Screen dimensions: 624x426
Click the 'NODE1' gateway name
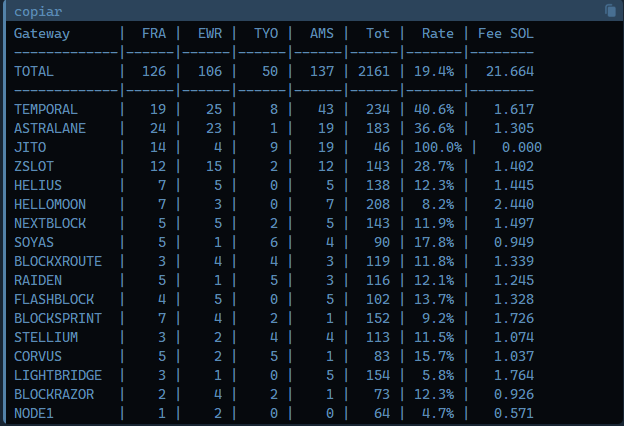[x=34, y=414]
